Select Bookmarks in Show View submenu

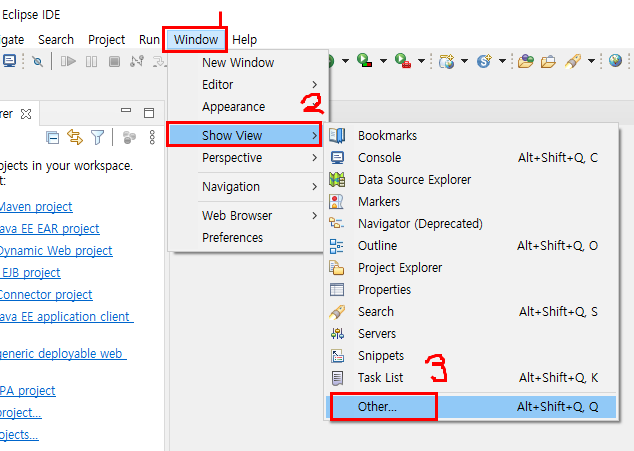click(x=471, y=136)
